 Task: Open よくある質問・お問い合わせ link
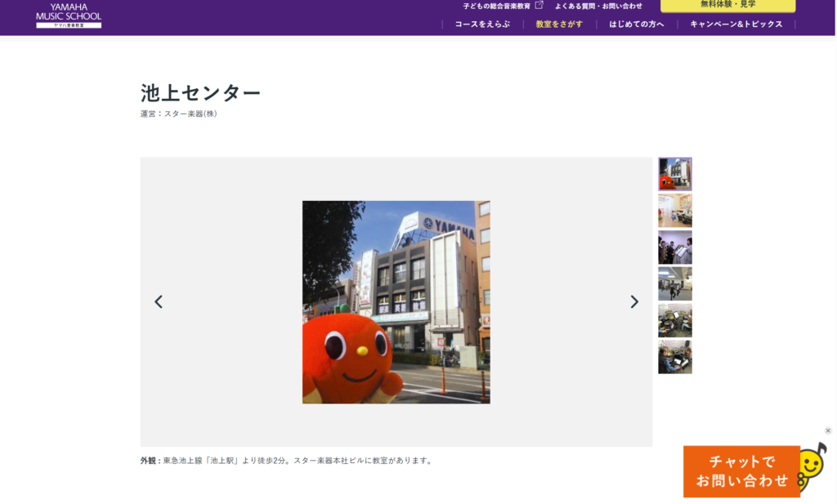coord(598,6)
